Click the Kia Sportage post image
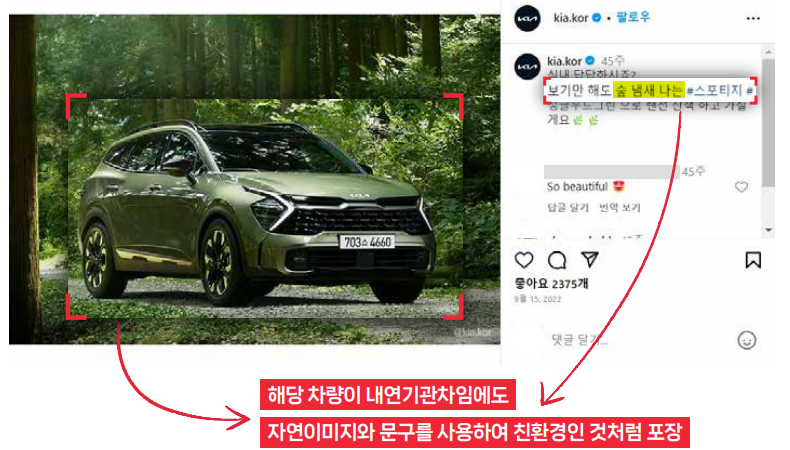 254,179
